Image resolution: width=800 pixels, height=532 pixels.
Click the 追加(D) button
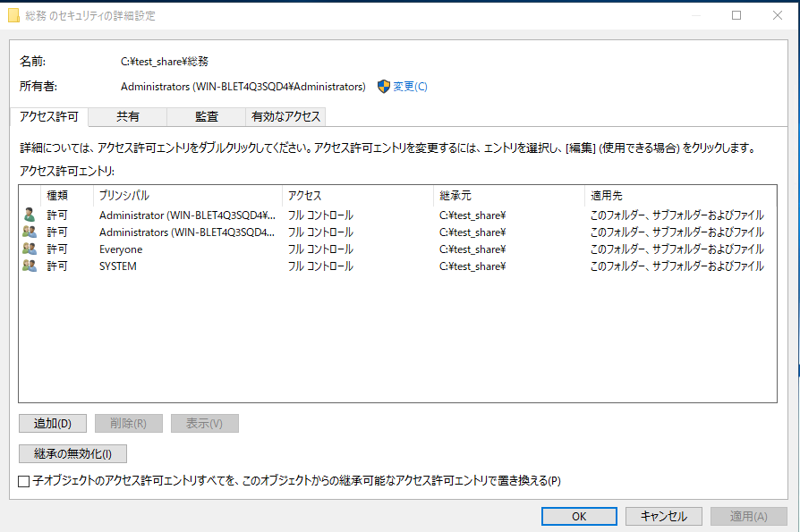click(53, 424)
